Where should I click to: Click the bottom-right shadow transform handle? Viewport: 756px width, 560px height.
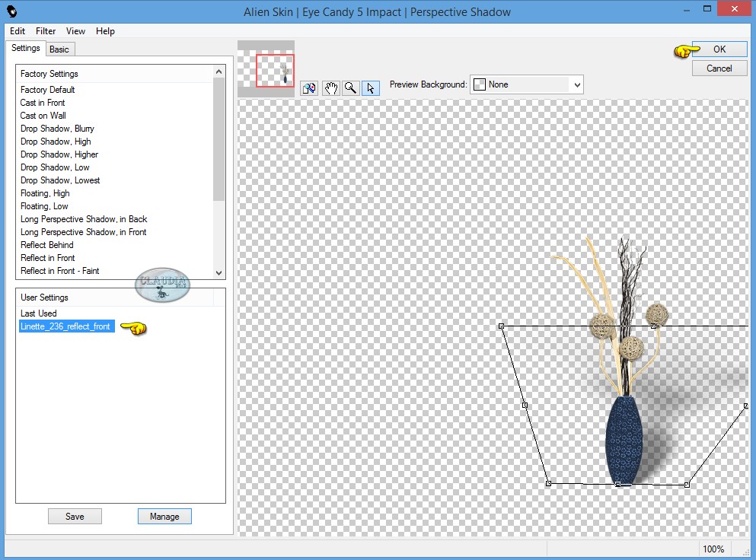point(687,485)
